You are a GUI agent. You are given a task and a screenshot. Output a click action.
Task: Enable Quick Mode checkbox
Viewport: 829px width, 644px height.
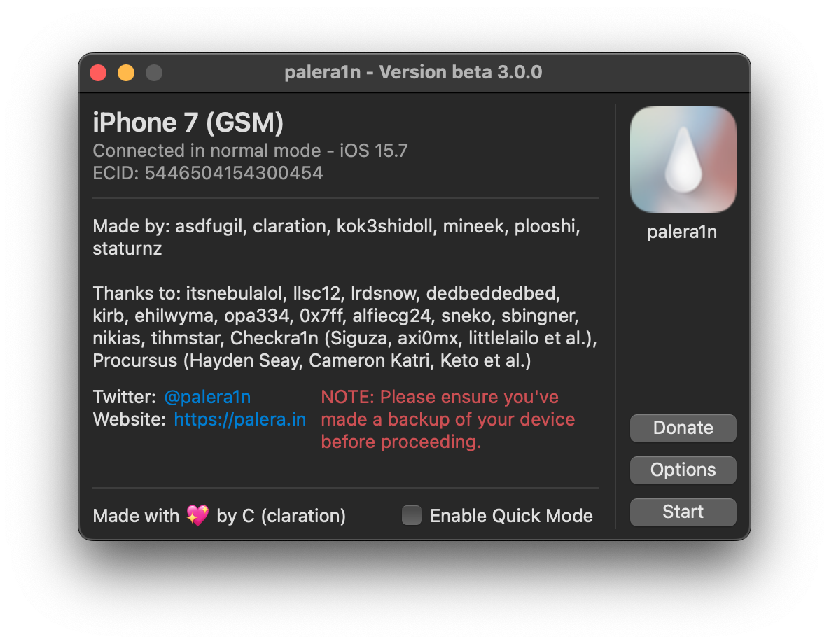[411, 515]
